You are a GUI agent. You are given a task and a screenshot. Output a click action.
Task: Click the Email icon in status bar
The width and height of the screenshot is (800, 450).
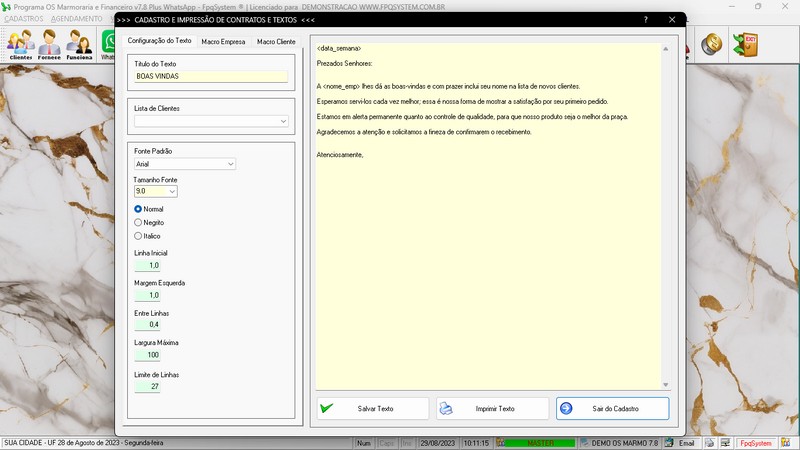tap(669, 443)
